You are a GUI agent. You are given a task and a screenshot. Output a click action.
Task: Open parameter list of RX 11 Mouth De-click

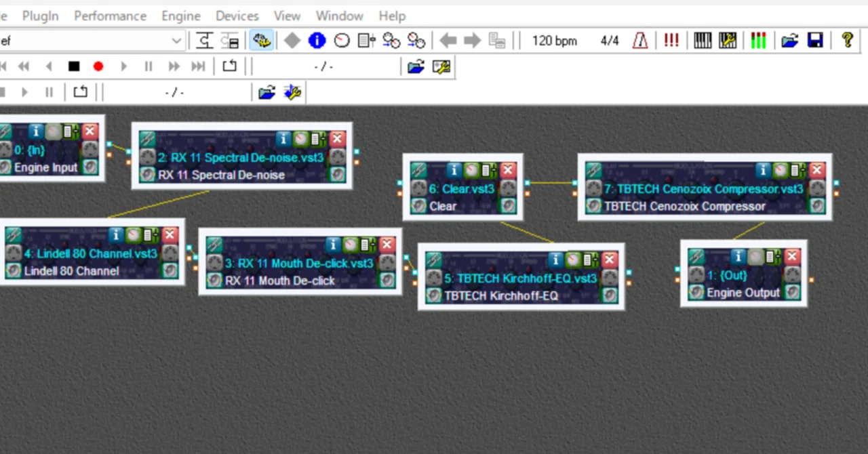pyautogui.click(x=368, y=245)
